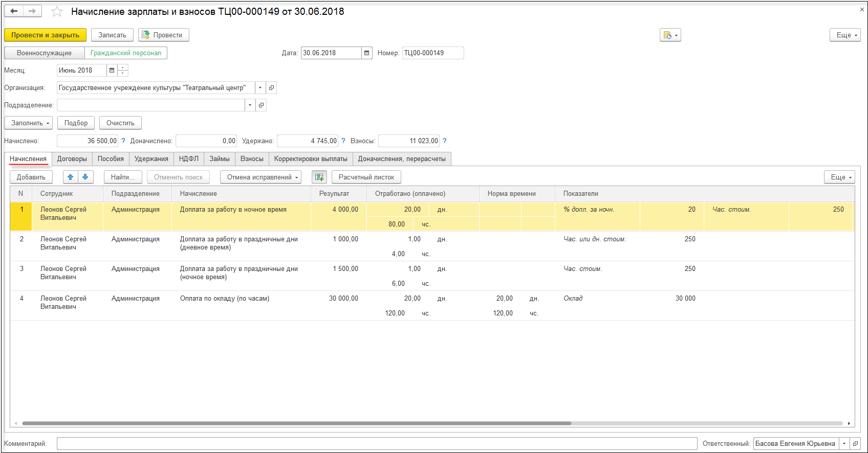The height and width of the screenshot is (453, 868).
Task: Close the document with the X
Action: 862,9
